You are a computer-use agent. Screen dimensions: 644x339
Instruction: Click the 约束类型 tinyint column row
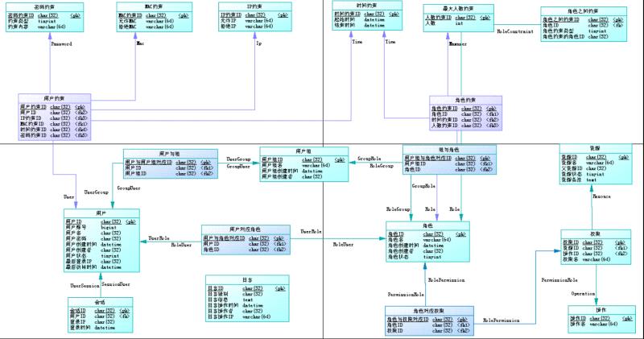click(44, 21)
